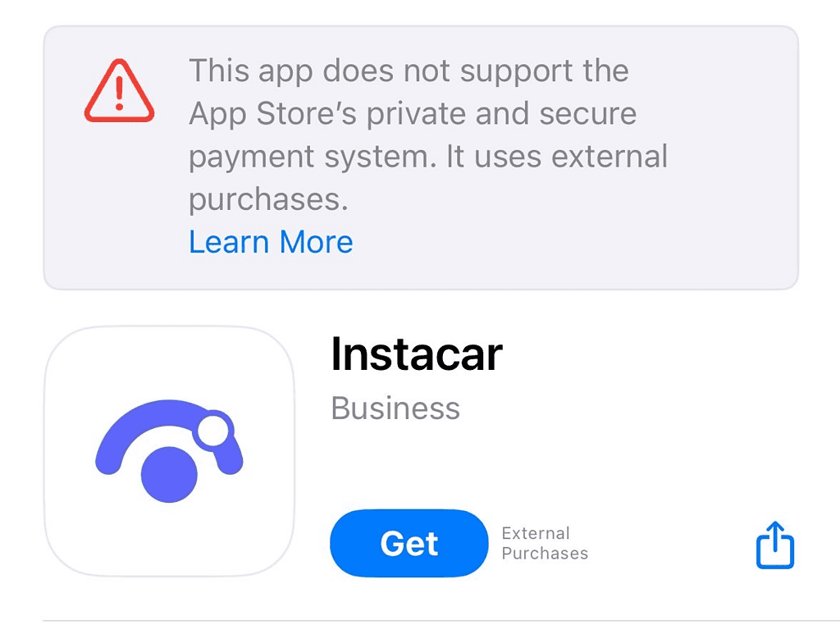This screenshot has height=634, width=840.
Task: Select the Instacar app title
Action: (x=417, y=354)
